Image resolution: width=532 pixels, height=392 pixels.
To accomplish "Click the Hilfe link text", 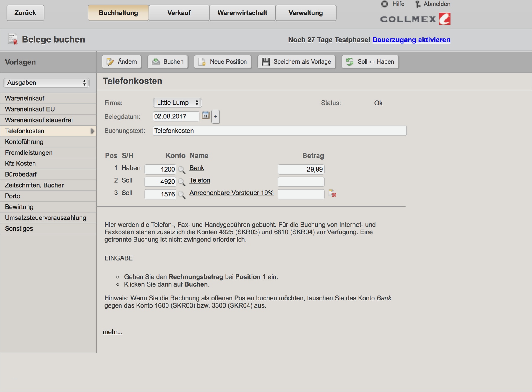I will [x=398, y=4].
